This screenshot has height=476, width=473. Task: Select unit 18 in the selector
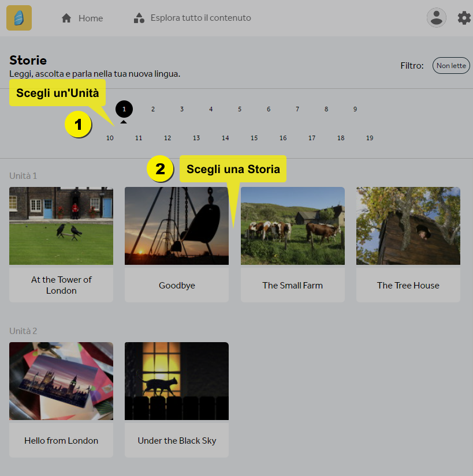coord(341,138)
